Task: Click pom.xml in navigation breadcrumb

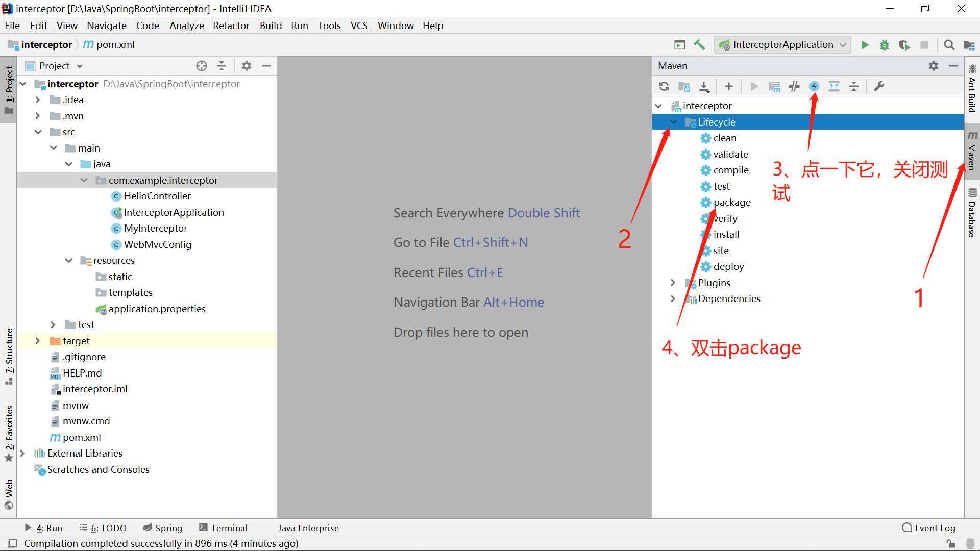Action: [x=115, y=45]
